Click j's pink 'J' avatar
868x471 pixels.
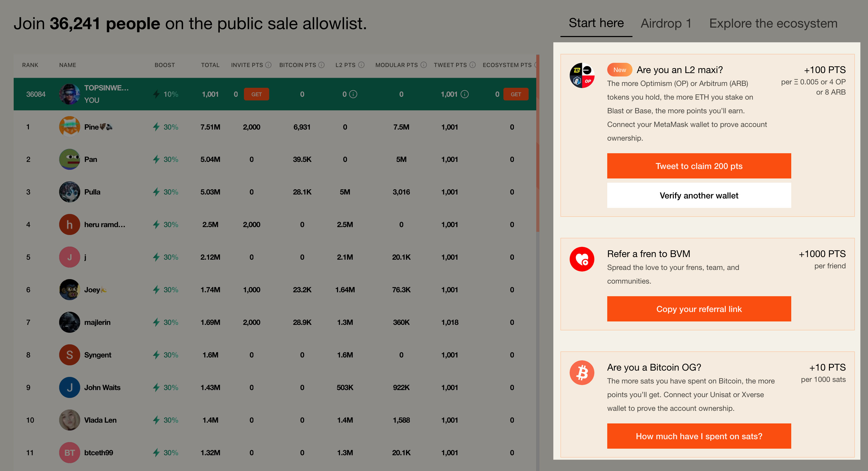point(69,257)
